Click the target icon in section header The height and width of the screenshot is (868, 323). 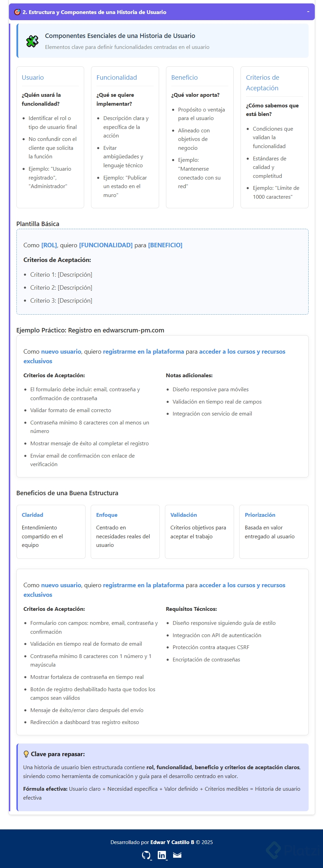[17, 12]
